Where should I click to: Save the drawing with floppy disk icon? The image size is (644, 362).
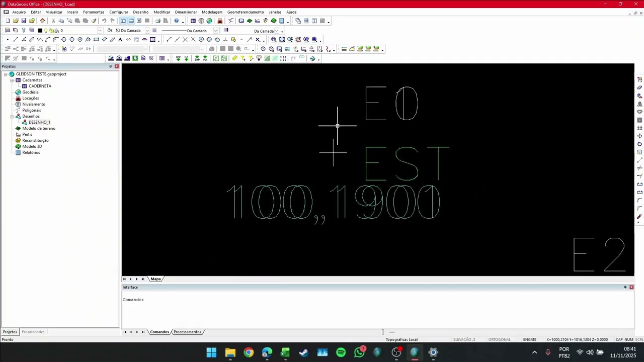tap(24, 21)
